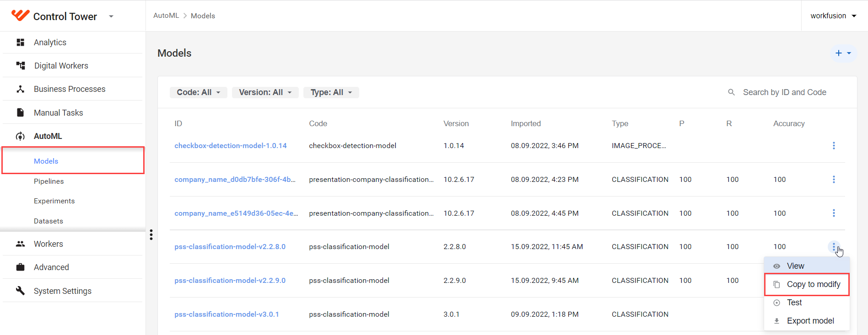
Task: Click the download icon beside Export model
Action: click(776, 321)
